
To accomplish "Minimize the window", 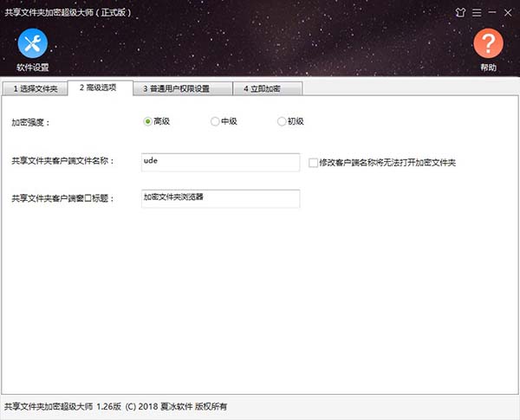I will [x=492, y=12].
